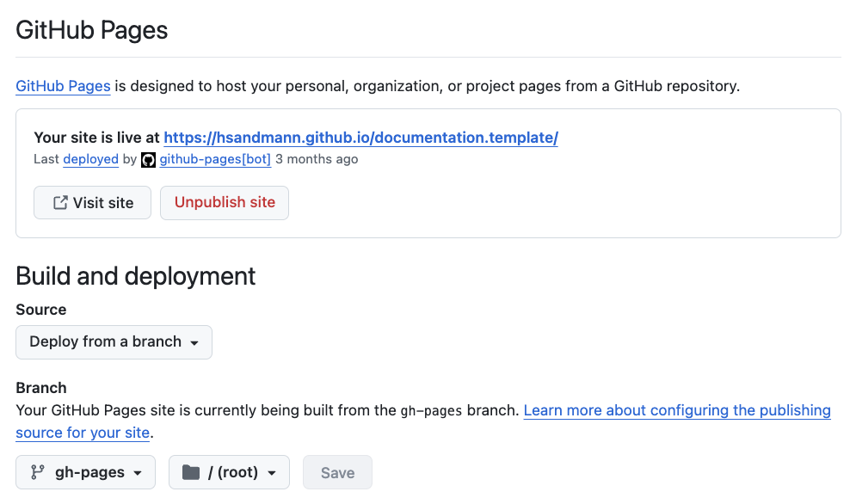850x504 pixels.
Task: Follow the "deployed" deployment link
Action: coord(90,159)
